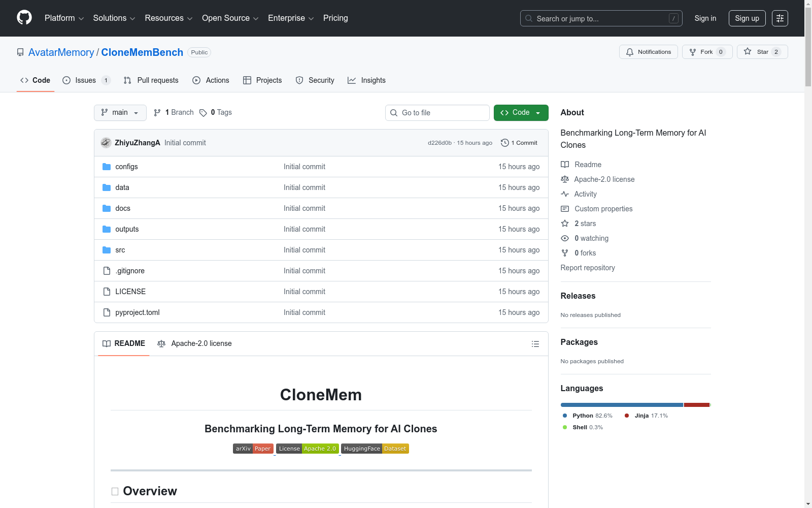The height and width of the screenshot is (508, 812).
Task: Open the configs folder icon
Action: (107, 167)
